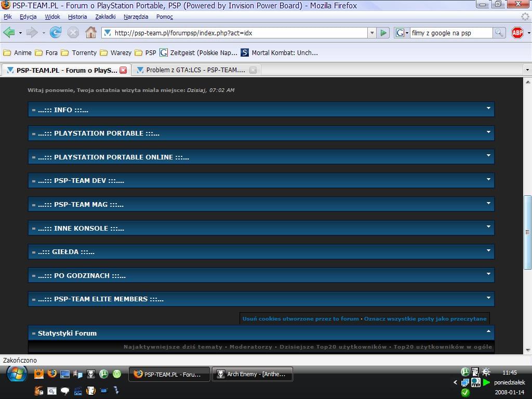532x399 pixels.
Task: Open the Edycja menu
Action: 28,17
